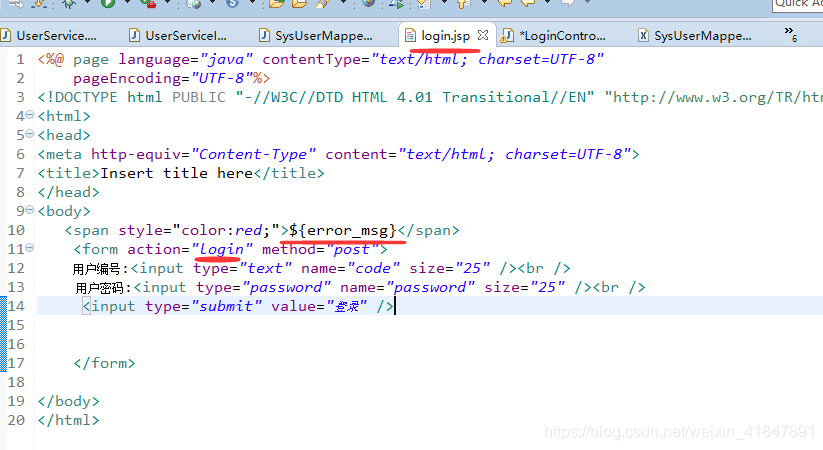
Task: Show the list of hidden editors
Action: point(790,34)
